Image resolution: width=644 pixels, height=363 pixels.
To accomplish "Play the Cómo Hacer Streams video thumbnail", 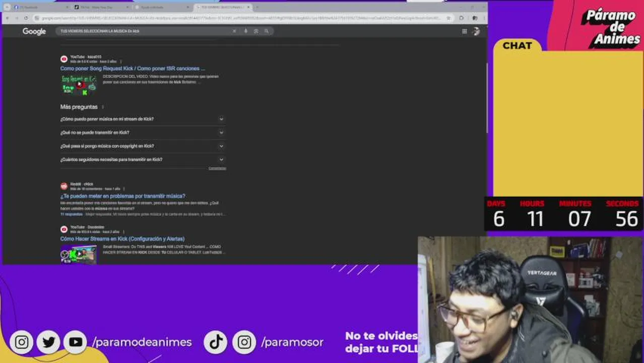I will [x=79, y=255].
